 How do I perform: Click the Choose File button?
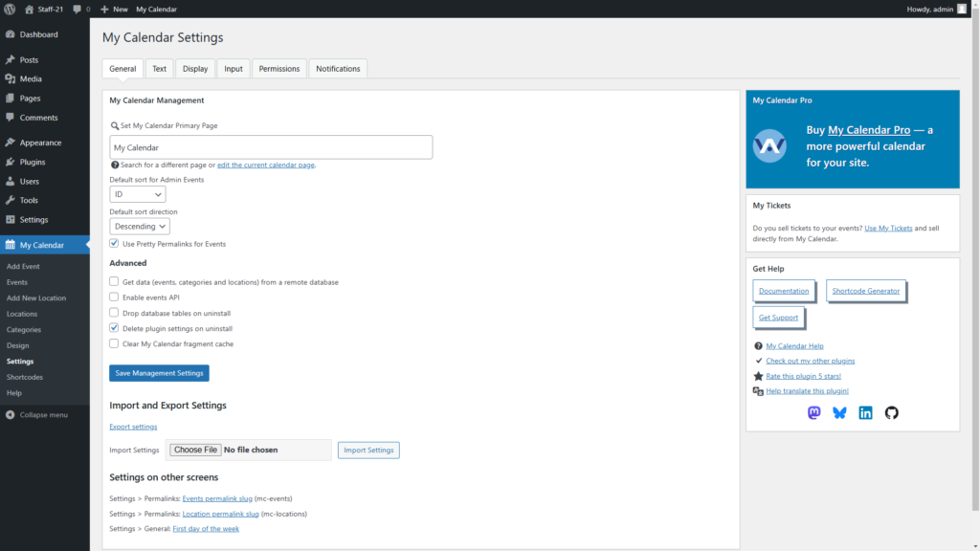pyautogui.click(x=196, y=450)
